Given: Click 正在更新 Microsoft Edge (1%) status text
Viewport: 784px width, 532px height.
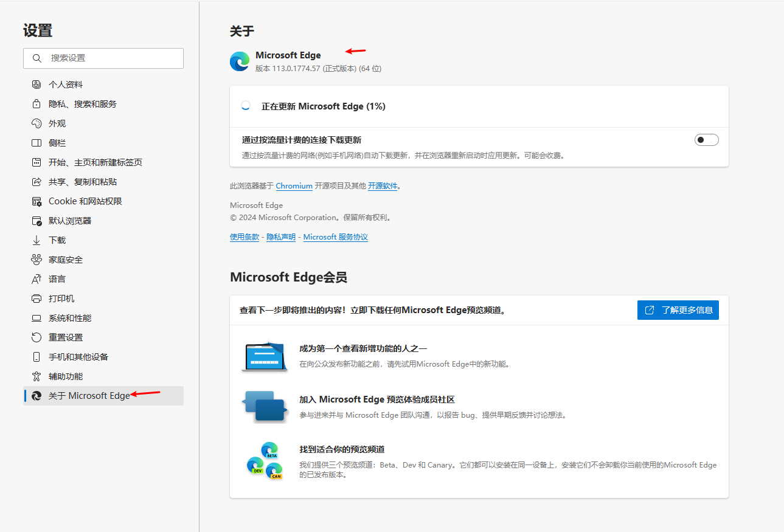Looking at the screenshot, I should click(x=324, y=106).
